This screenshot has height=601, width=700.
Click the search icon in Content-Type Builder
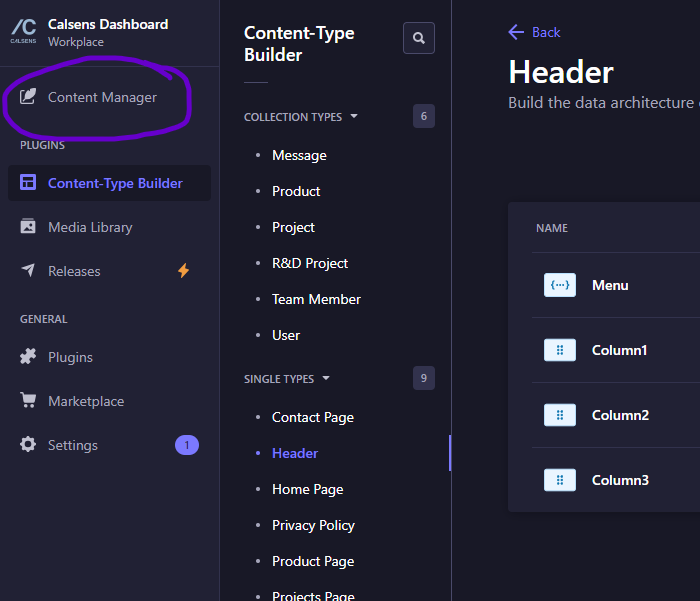[418, 38]
